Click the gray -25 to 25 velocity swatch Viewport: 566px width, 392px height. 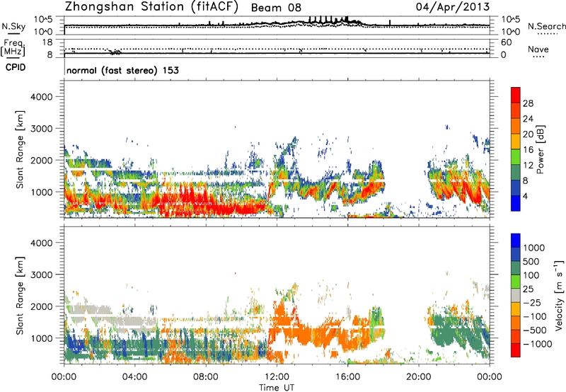point(516,295)
